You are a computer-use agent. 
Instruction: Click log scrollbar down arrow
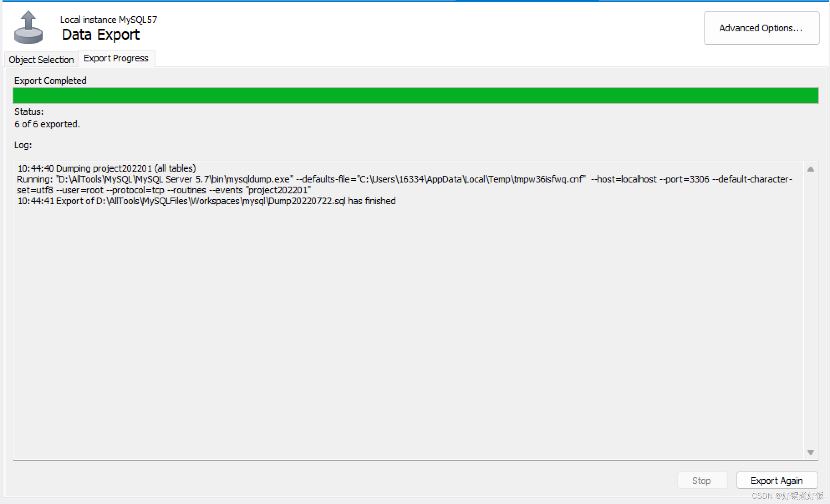point(810,452)
